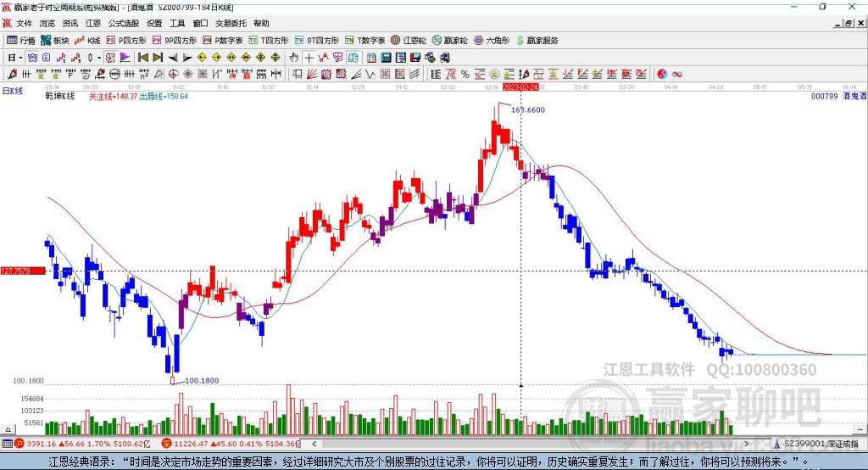868x470 pixels.
Task: Click the 出局线=158.64 indicator text
Action: tap(164, 97)
